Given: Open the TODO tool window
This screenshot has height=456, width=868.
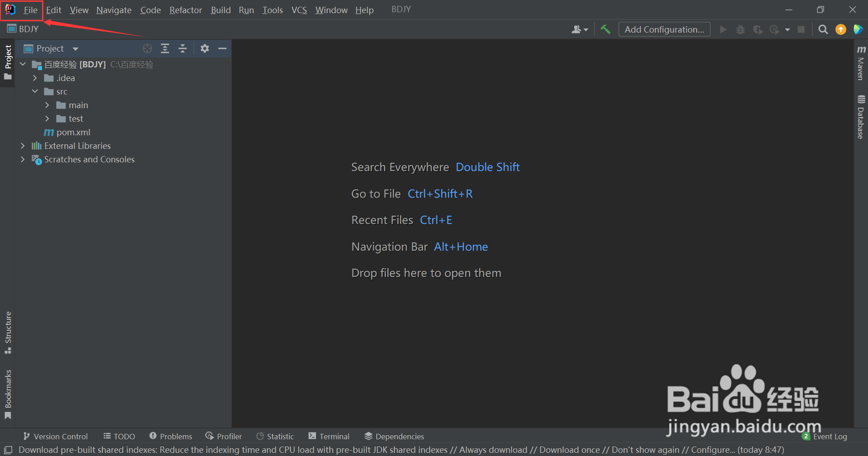Looking at the screenshot, I should 119,436.
